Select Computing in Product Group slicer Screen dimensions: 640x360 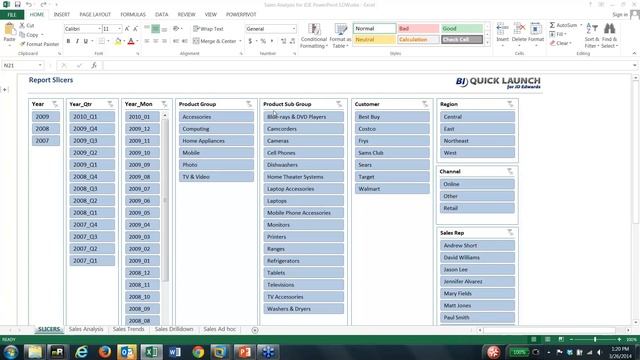[x=216, y=129]
